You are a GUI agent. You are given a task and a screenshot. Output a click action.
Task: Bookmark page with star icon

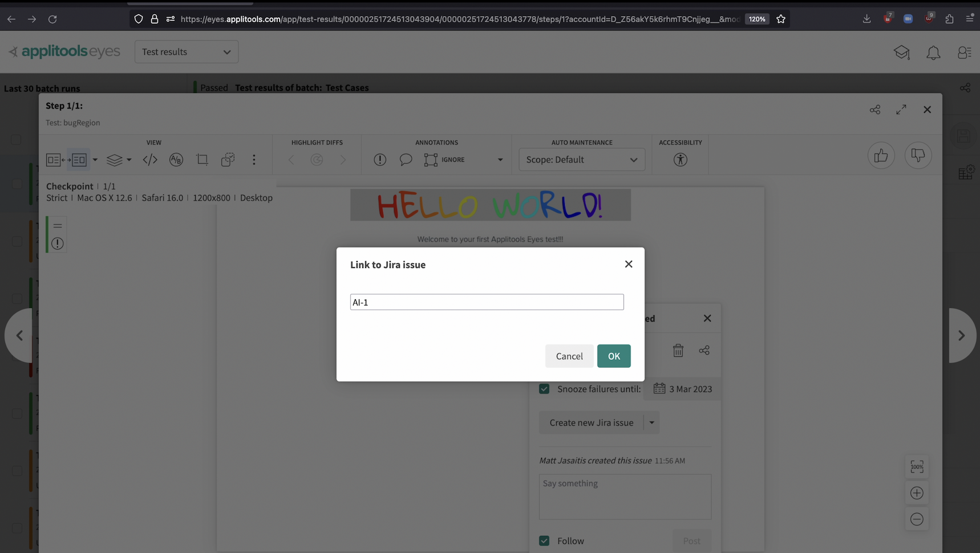click(781, 19)
